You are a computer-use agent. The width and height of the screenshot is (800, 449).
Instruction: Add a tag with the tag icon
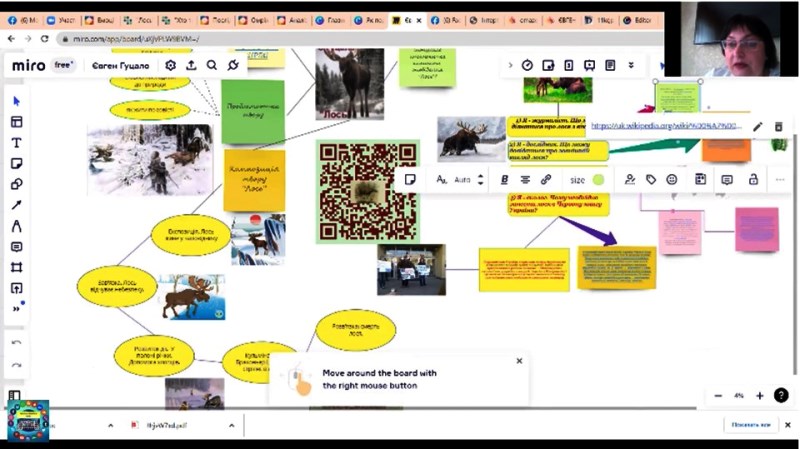651,180
